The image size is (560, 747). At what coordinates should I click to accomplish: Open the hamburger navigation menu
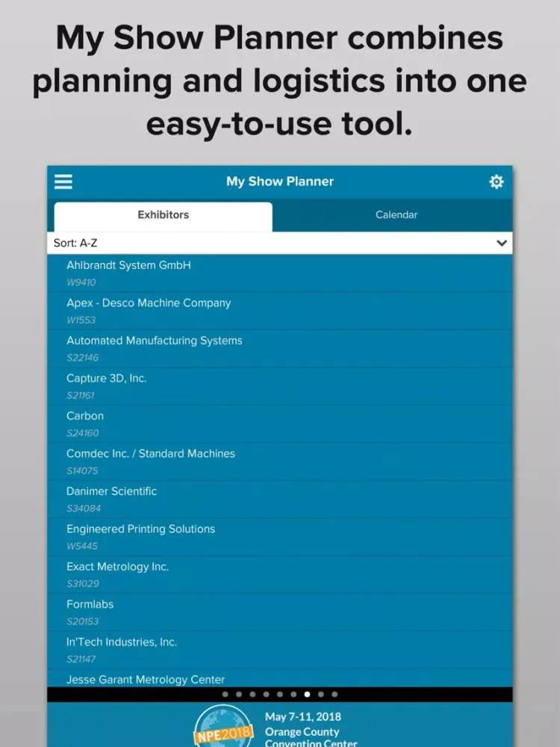pyautogui.click(x=63, y=182)
